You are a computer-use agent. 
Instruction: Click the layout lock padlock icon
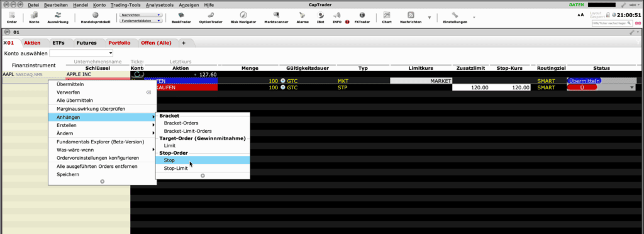pos(608,14)
